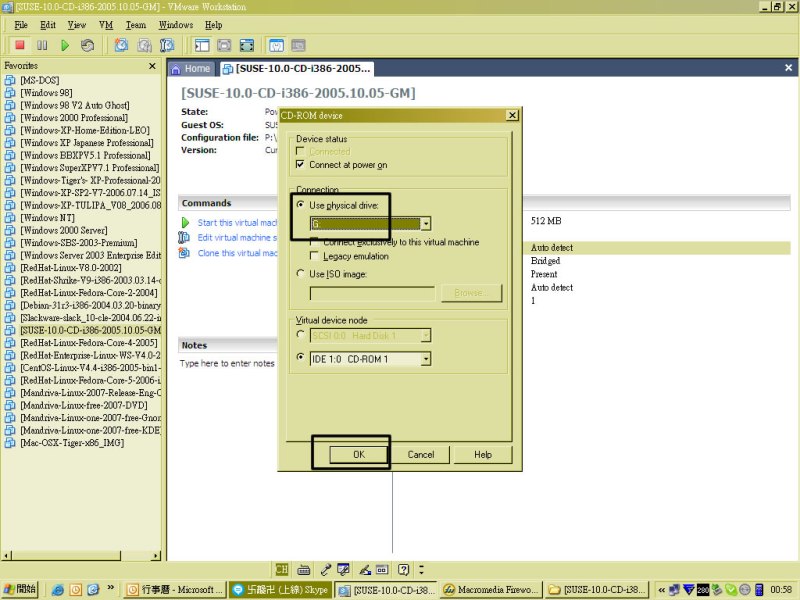Click Start this virtual machine link

(238, 222)
